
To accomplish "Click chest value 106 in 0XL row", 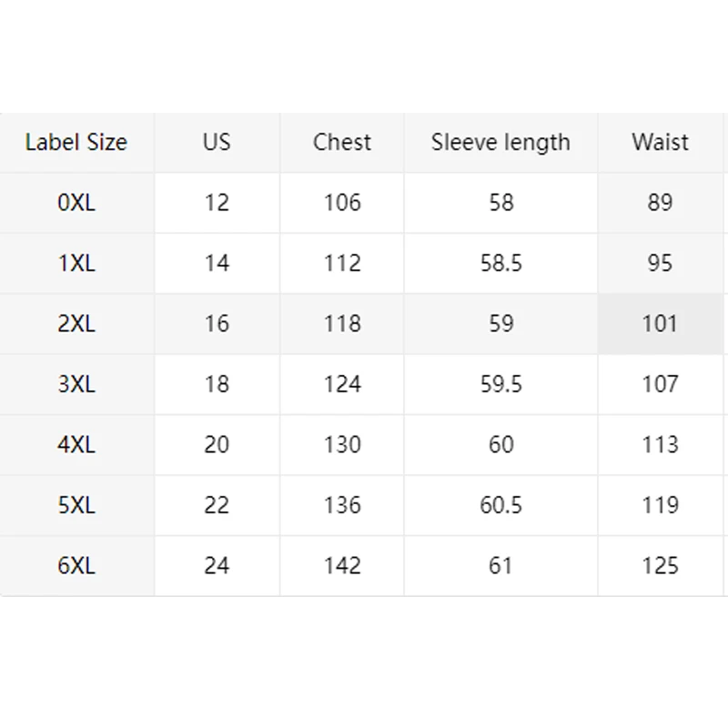I will (x=342, y=202).
